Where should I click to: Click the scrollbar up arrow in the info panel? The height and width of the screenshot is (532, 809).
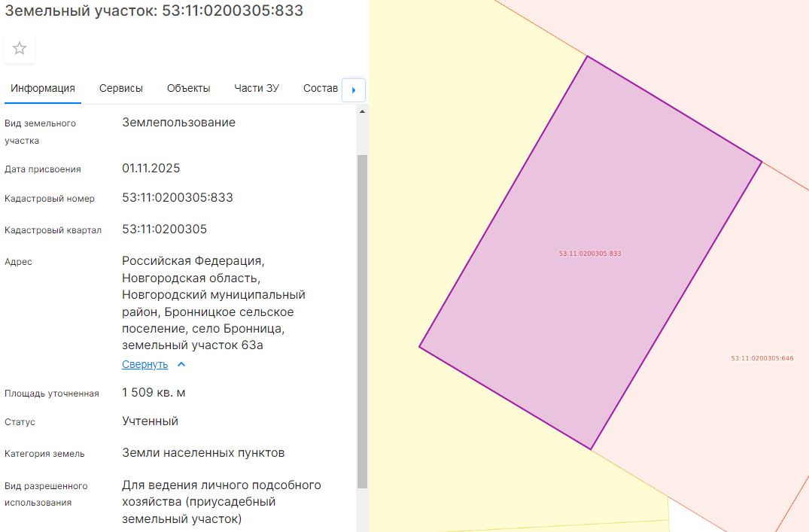[x=362, y=111]
